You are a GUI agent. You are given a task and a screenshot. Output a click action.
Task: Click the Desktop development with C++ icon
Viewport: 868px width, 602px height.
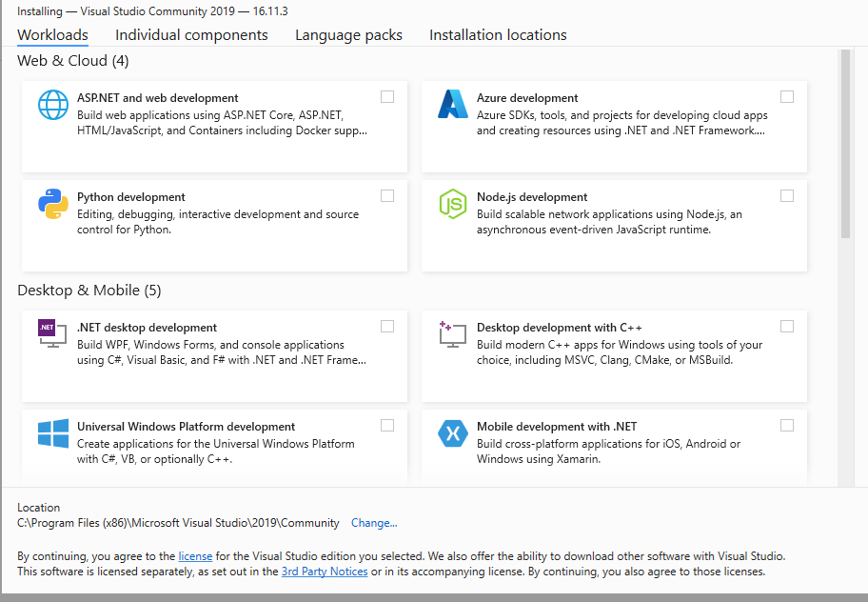(453, 333)
